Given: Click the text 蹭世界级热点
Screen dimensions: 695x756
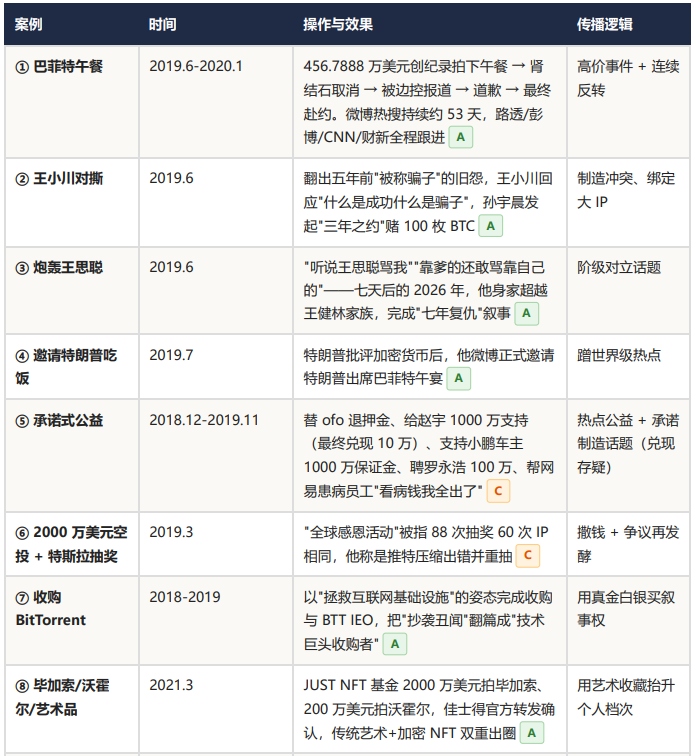Looking at the screenshot, I should point(619,355).
